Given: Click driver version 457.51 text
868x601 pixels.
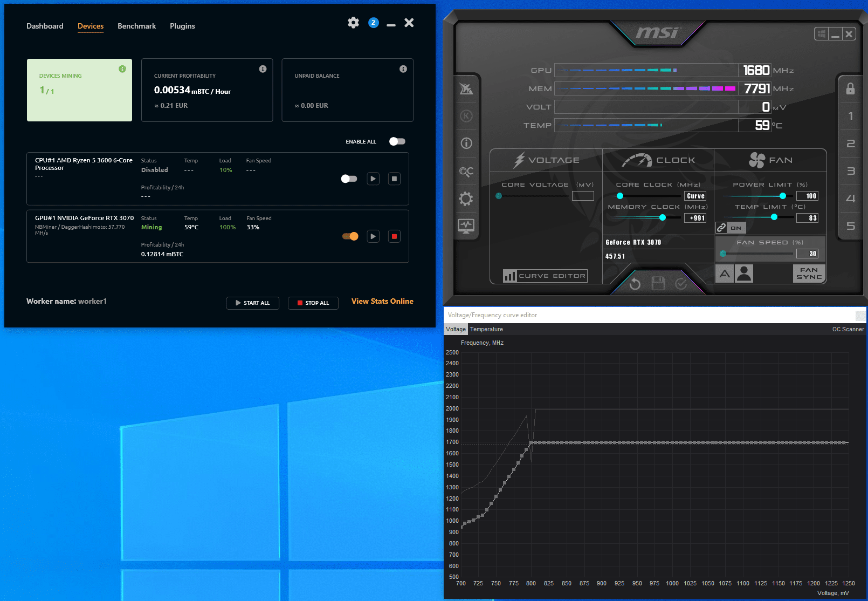Looking at the screenshot, I should coord(615,256).
